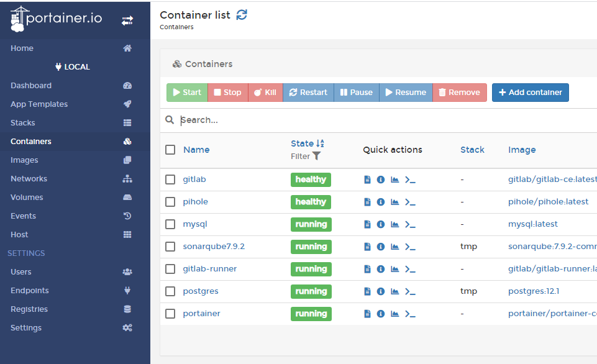
Task: Inspect mysql container via info icon
Action: [x=381, y=224]
